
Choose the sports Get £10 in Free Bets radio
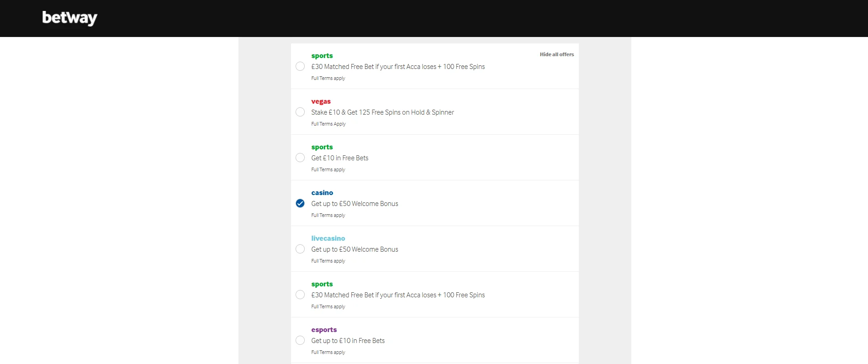tap(300, 158)
